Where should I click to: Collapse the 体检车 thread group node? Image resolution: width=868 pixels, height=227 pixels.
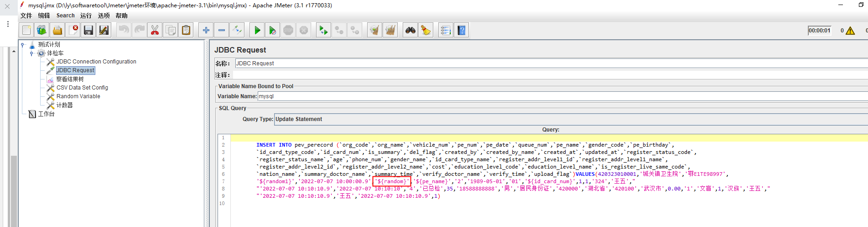pyautogui.click(x=31, y=53)
